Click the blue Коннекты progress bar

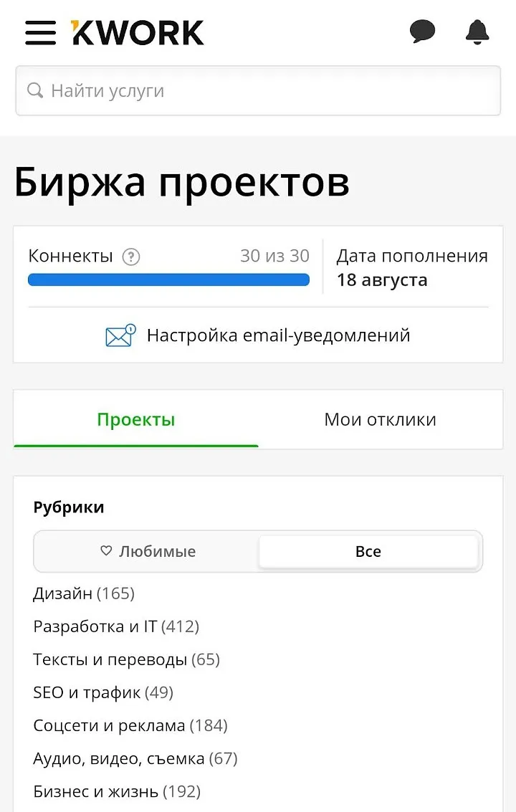(x=168, y=280)
